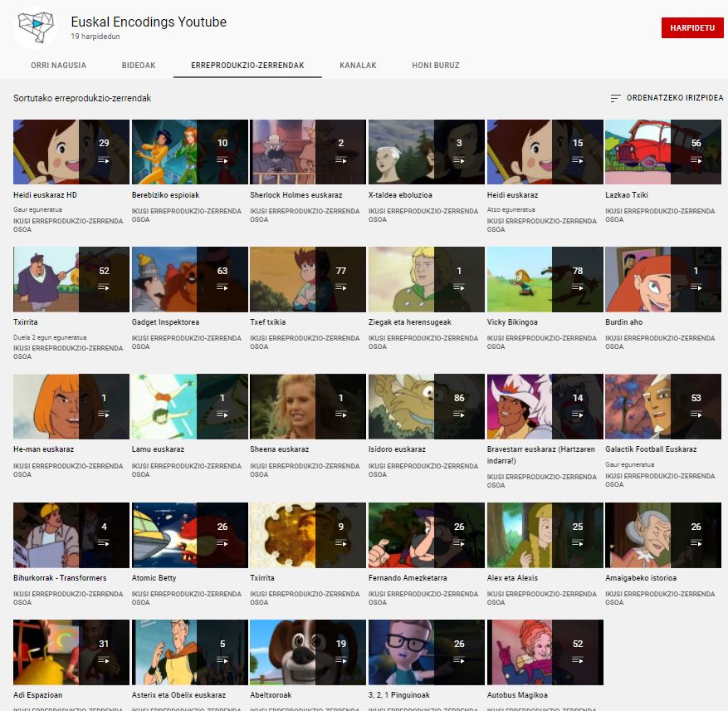This screenshot has width=728, height=711.
Task: Open the Bideoak tab
Action: click(139, 66)
